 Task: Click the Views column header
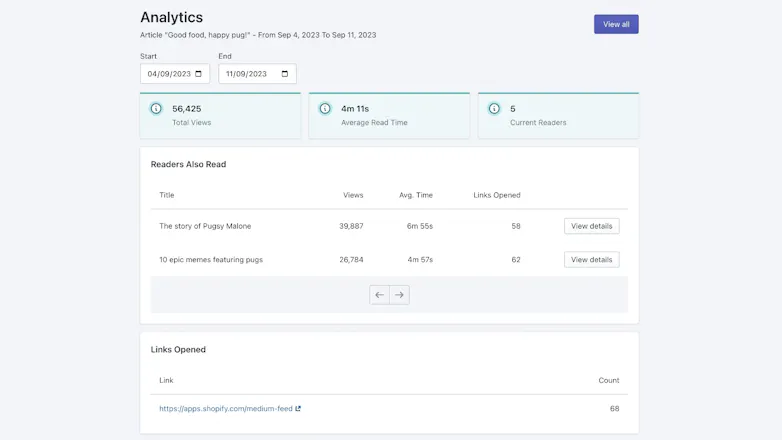pyautogui.click(x=353, y=195)
